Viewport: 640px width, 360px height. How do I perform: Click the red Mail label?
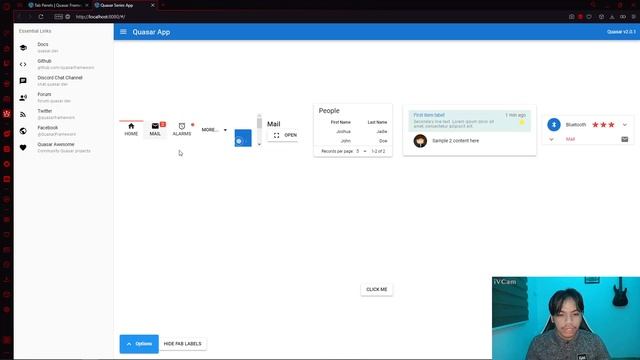pos(570,139)
